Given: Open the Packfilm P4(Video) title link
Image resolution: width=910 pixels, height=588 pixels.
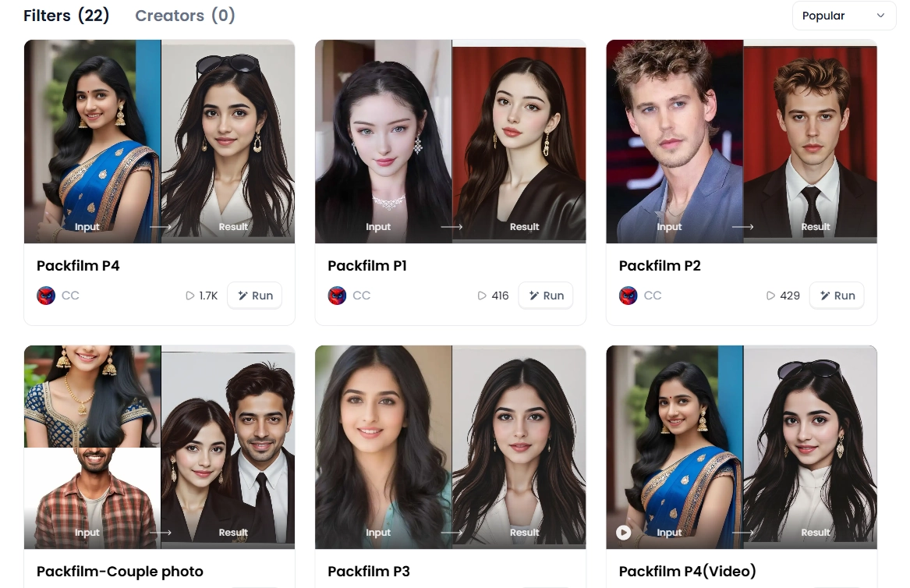Looking at the screenshot, I should pyautogui.click(x=688, y=571).
